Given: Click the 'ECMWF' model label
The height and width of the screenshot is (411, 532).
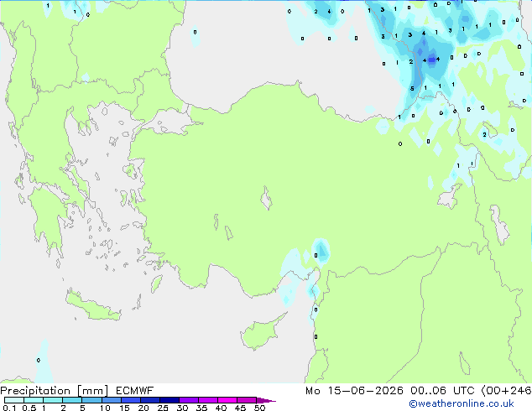Looking at the screenshot, I should pyautogui.click(x=135, y=391).
